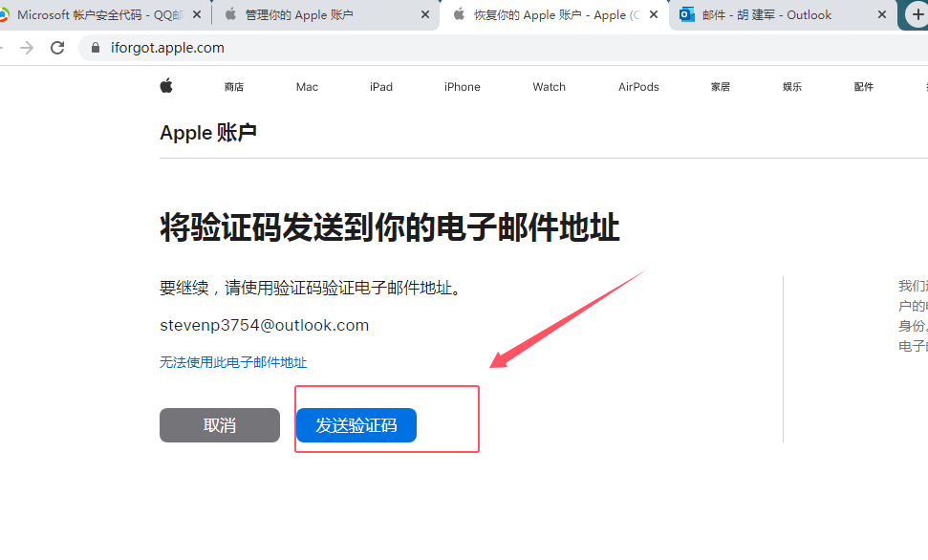Close the Microsoft 帐户安全代码 QQ tab
This screenshot has width=928, height=560.
click(197, 14)
